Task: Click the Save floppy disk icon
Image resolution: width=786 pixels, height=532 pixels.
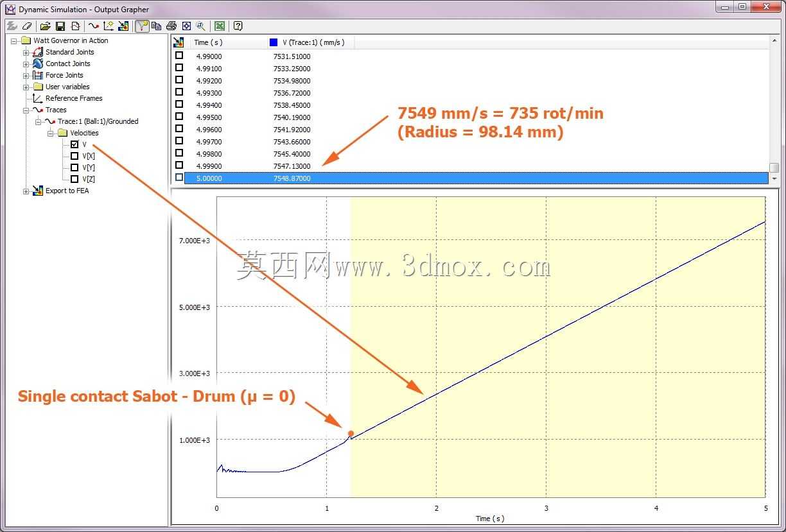Action: [x=60, y=26]
